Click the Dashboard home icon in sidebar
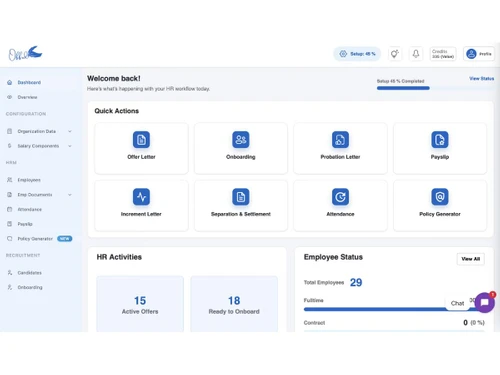 click(x=10, y=82)
